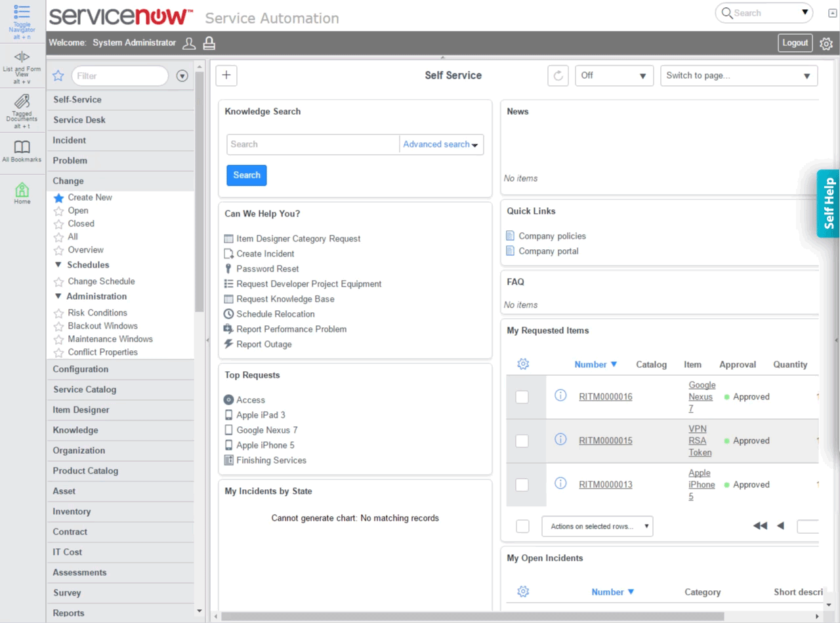Screen dimensions: 840x623
Task: Click the global search magnifier icon
Action: point(726,12)
